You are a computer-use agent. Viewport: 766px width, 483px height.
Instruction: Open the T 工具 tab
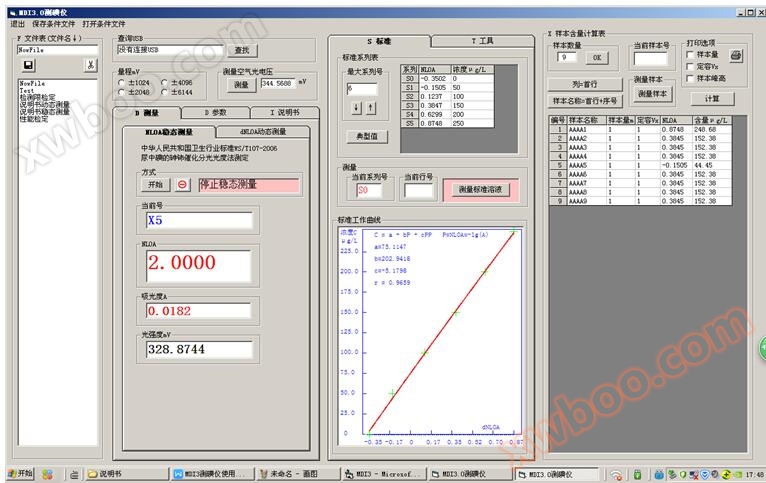click(482, 41)
